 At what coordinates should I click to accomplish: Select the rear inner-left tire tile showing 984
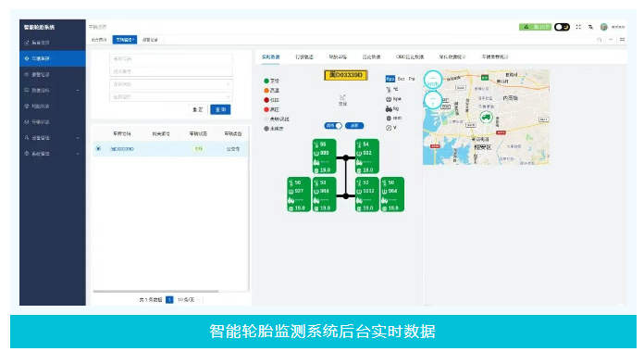tap(325, 195)
